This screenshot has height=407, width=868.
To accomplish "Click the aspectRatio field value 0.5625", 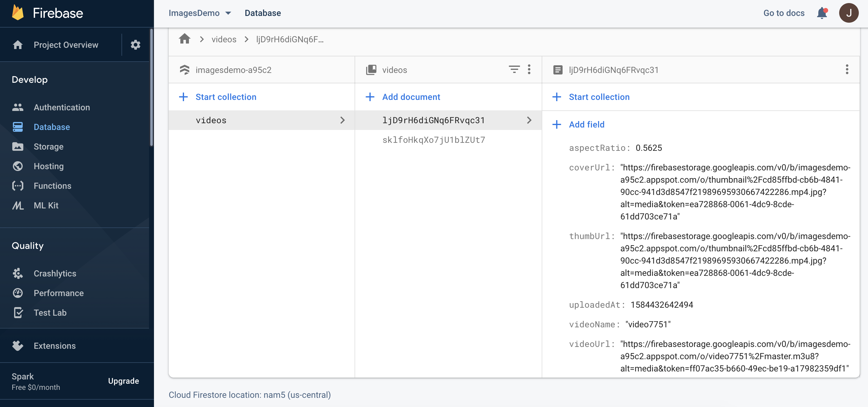I will tap(649, 148).
